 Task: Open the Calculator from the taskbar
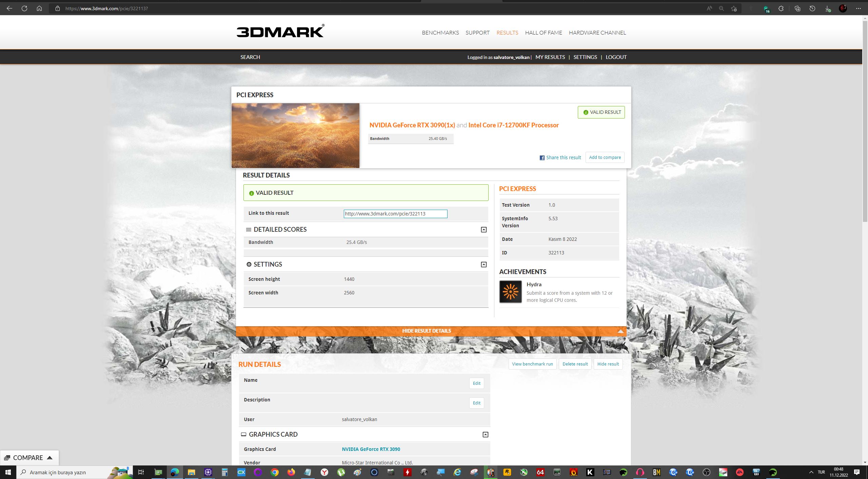[x=224, y=472]
